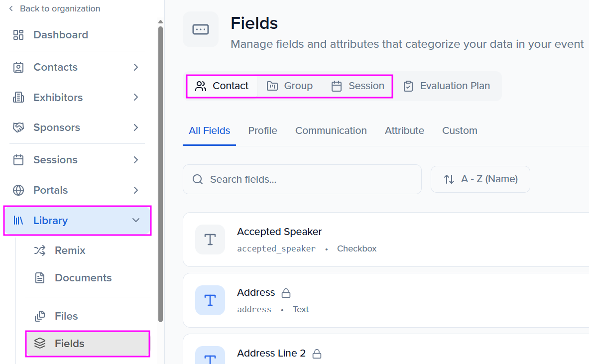Switch to the Session fields tab

pos(358,86)
